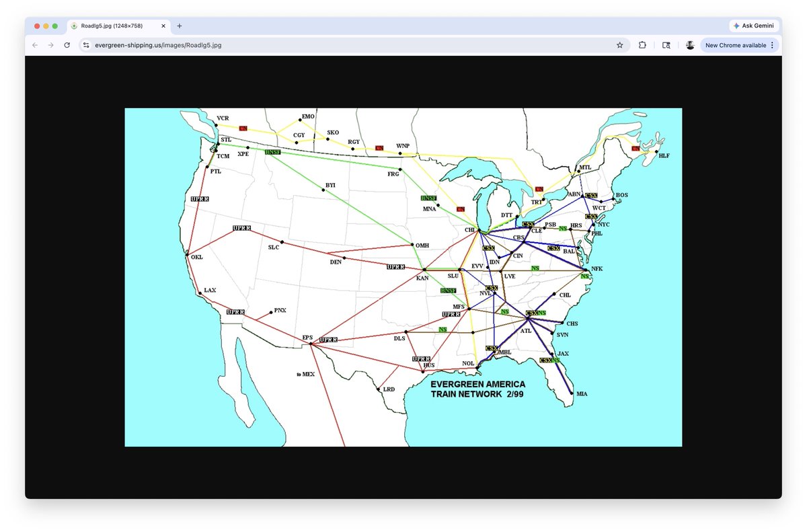Click the ATL station label
The height and width of the screenshot is (532, 807).
[526, 331]
